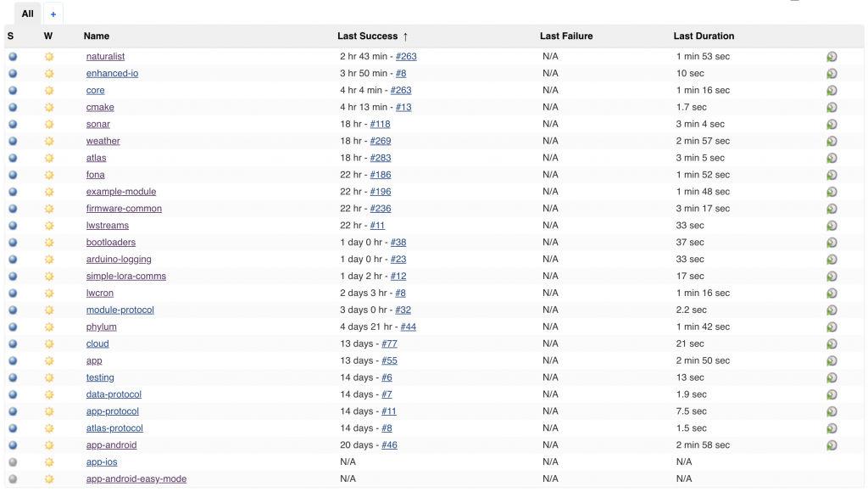Screen dimensions: 868x492
Task: Click the grey status ball for app-ios
Action: tap(12, 462)
